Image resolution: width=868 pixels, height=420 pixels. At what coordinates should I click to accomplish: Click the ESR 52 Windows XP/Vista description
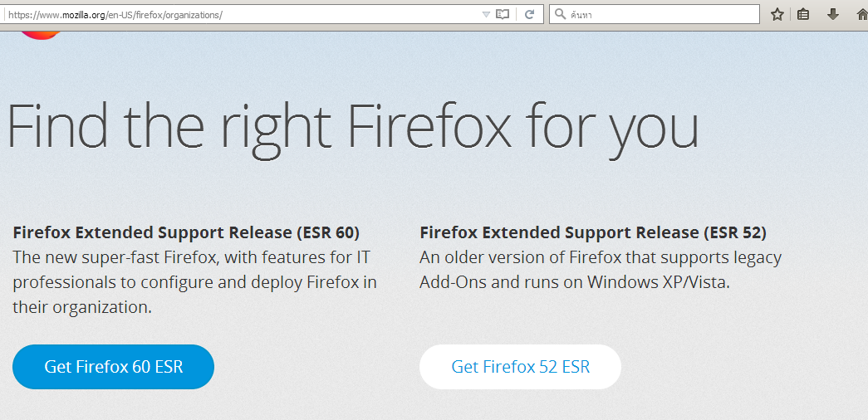[601, 270]
